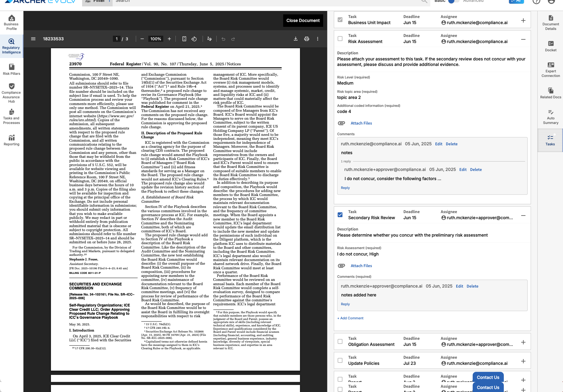Reply to 'notes added here' comment
Screen dimensions: 563x392
pos(345,304)
